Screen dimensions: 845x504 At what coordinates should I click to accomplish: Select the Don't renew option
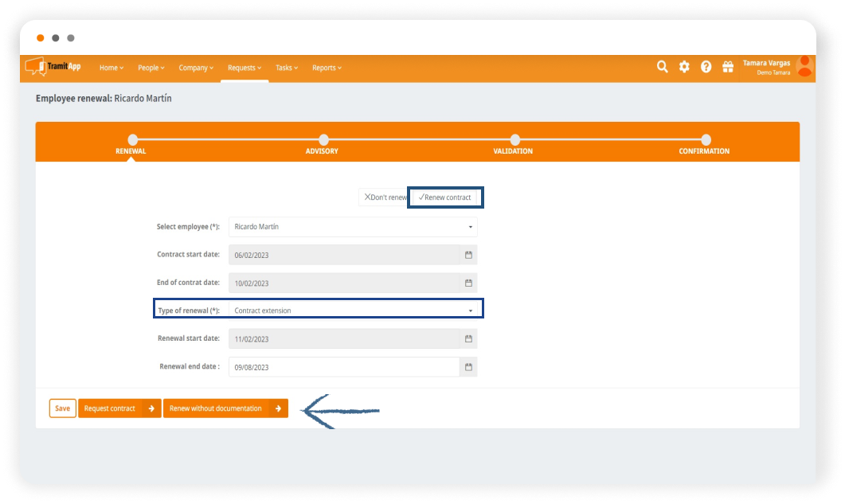[x=385, y=197]
